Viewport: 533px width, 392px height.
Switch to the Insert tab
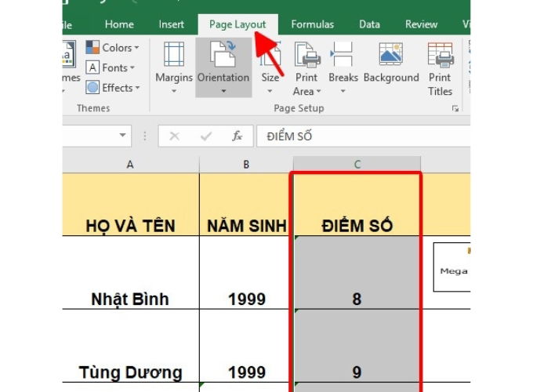172,24
